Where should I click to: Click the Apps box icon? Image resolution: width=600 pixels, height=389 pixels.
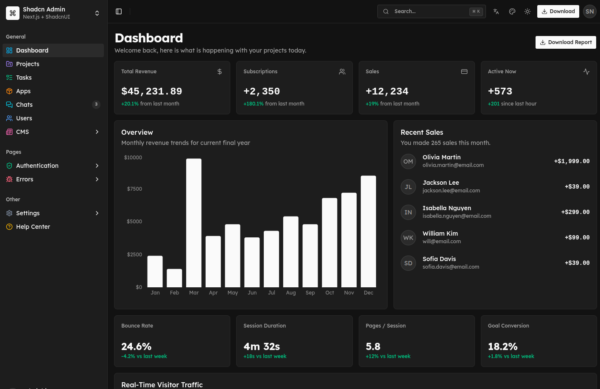[x=9, y=91]
